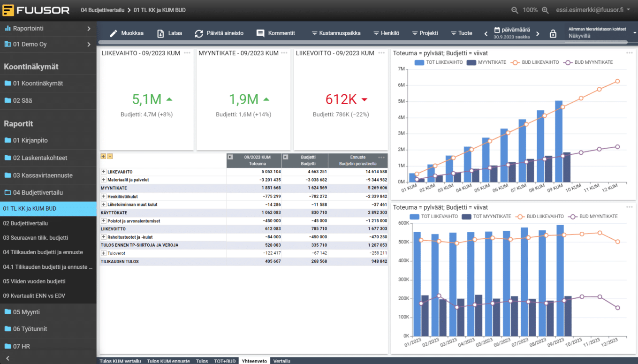Open three-dot menu on LIIKEVAIHTO card
This screenshot has width=638, height=364.
[x=187, y=53]
